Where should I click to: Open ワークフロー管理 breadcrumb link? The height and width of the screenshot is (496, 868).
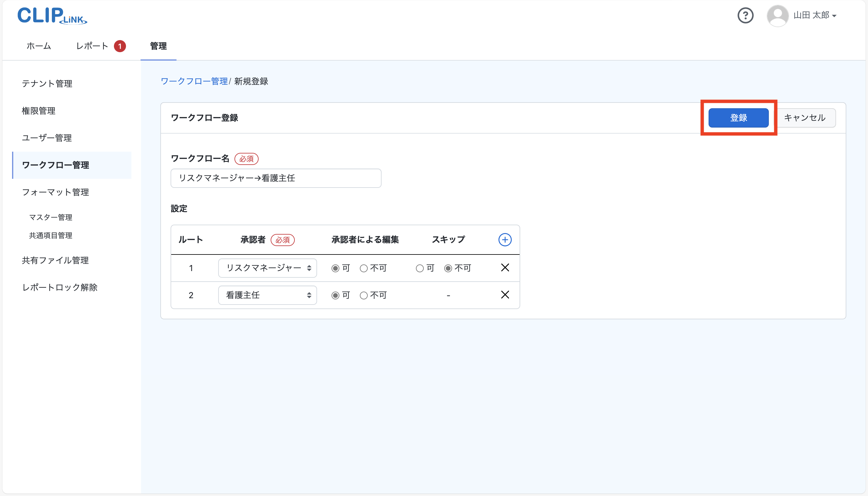[x=194, y=81]
